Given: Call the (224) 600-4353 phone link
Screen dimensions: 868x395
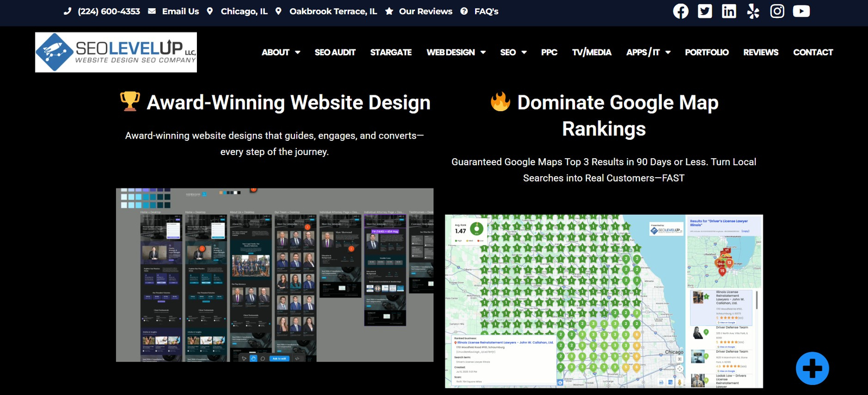Looking at the screenshot, I should point(108,11).
